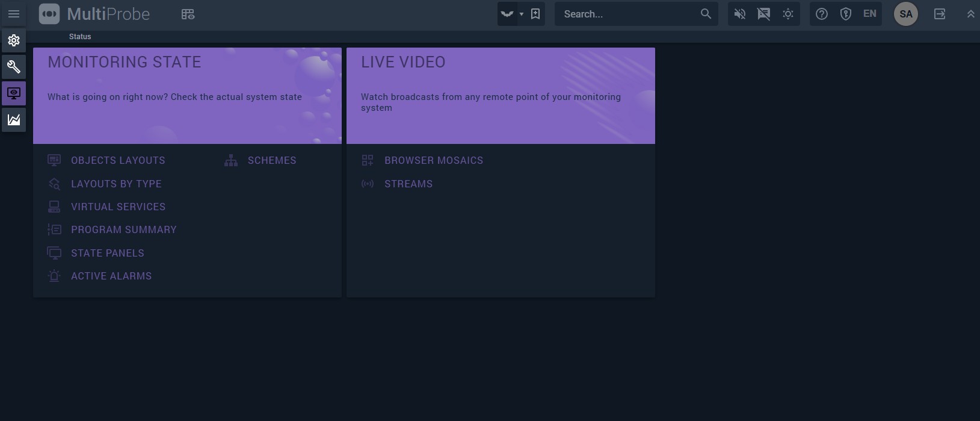Open the analytics chart sidebar icon
The image size is (980, 421).
coord(13,120)
